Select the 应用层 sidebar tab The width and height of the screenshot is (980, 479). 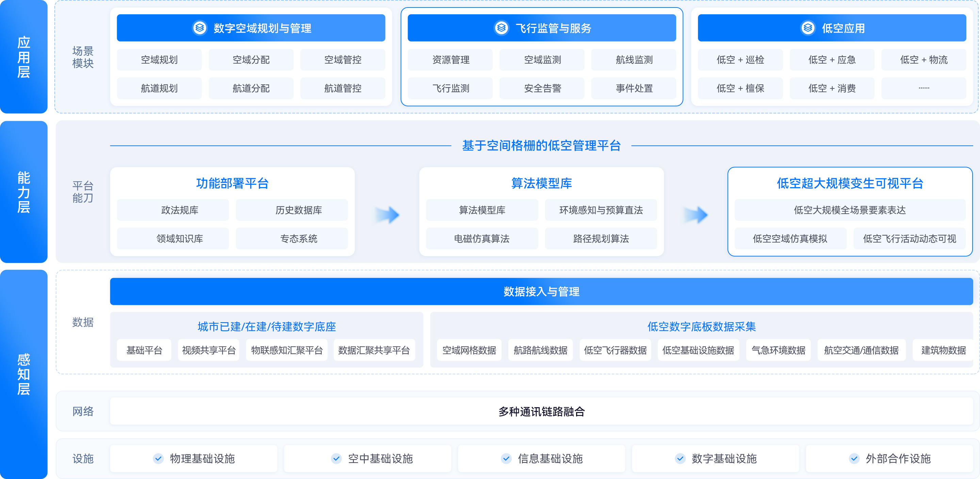click(23, 57)
